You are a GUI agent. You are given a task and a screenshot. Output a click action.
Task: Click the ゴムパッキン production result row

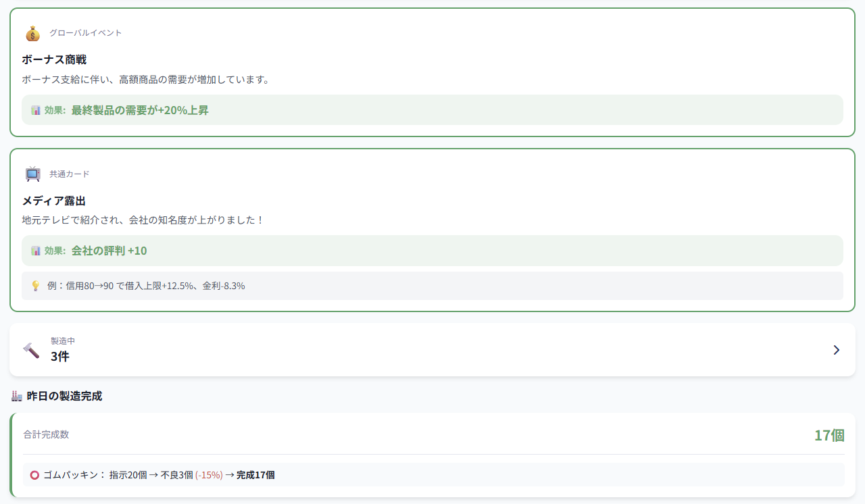[434, 475]
